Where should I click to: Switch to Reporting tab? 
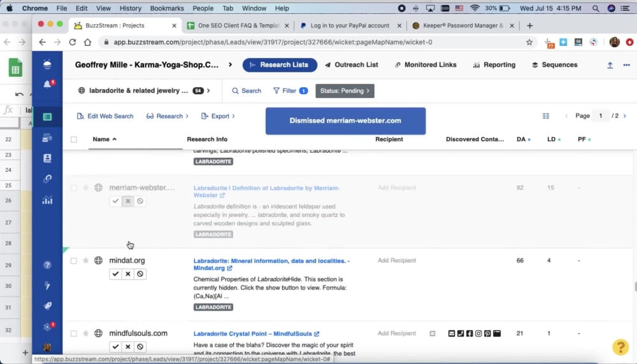pos(494,65)
